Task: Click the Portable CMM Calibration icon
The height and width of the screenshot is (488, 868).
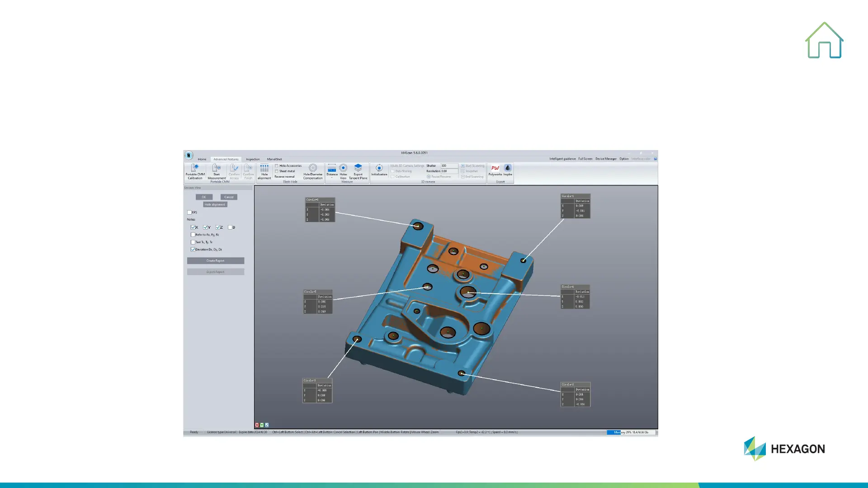Action: click(195, 169)
